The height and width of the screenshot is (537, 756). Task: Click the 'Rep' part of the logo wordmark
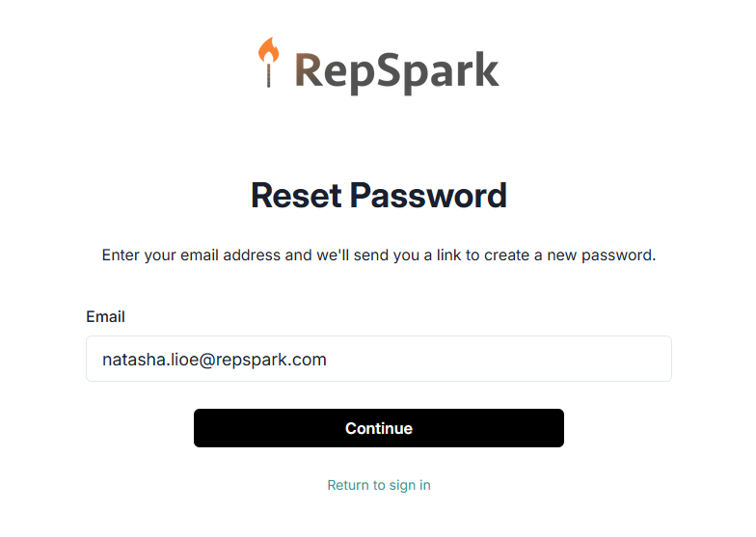coord(335,71)
